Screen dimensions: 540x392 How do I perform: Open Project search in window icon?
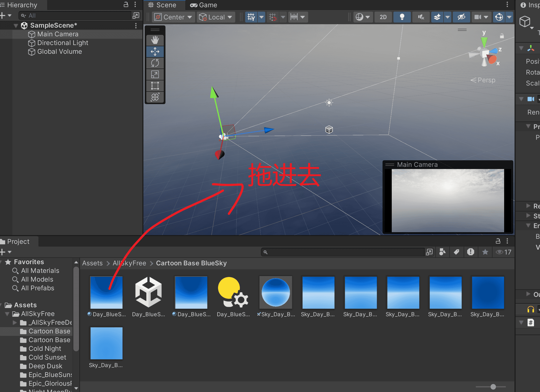click(x=429, y=252)
